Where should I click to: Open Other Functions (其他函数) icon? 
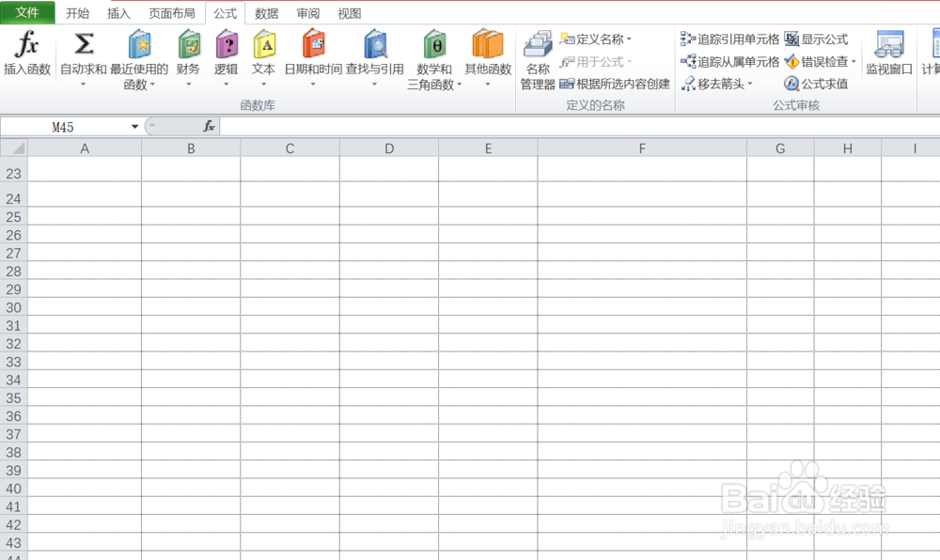pyautogui.click(x=487, y=44)
